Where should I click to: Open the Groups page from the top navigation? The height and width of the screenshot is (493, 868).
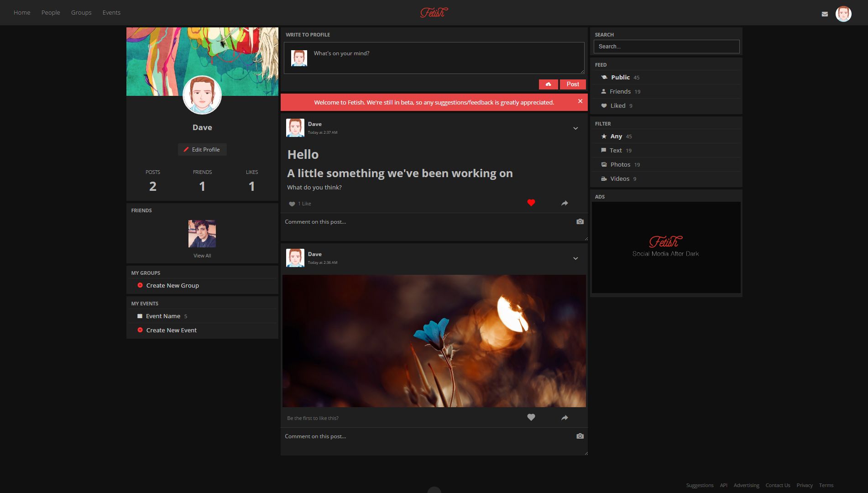81,12
